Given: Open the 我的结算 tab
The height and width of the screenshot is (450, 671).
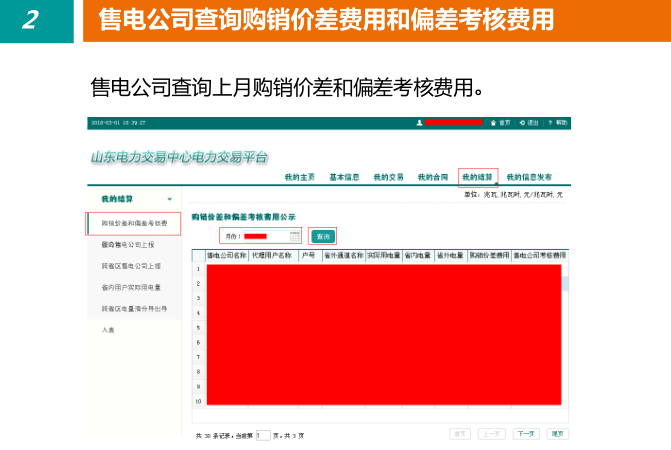Looking at the screenshot, I should tap(477, 177).
